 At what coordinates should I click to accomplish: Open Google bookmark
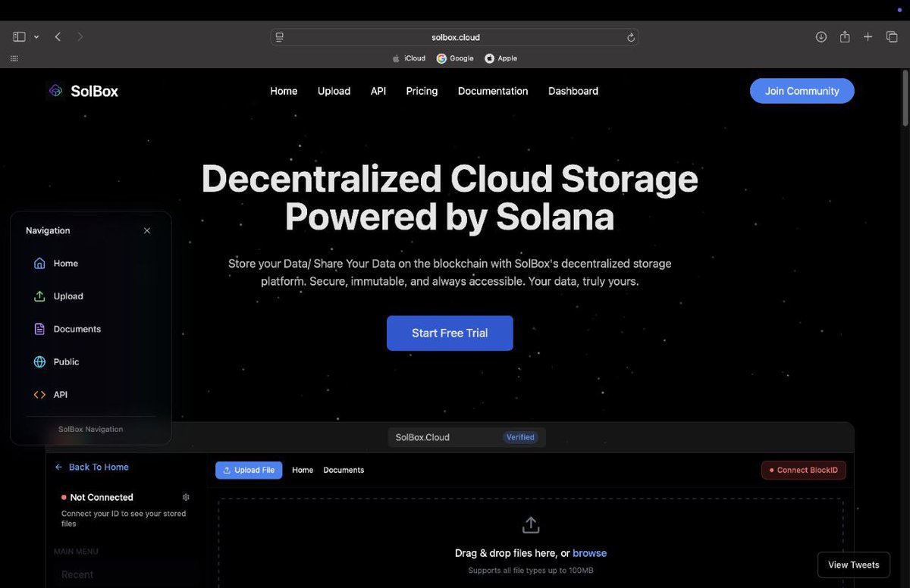tap(455, 58)
